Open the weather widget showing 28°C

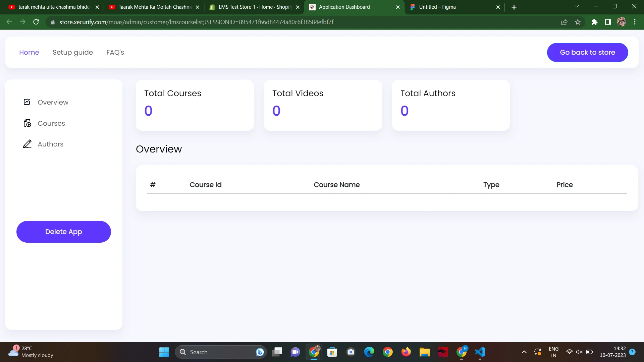31,352
